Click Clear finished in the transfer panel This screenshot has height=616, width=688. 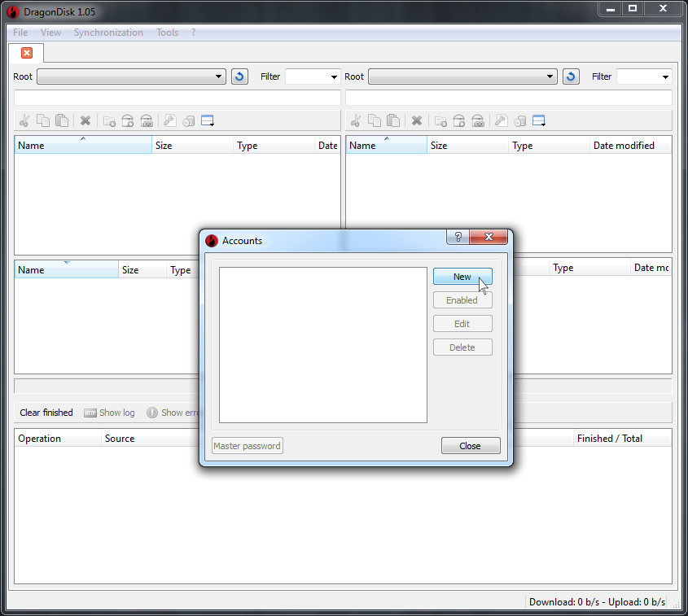click(46, 412)
